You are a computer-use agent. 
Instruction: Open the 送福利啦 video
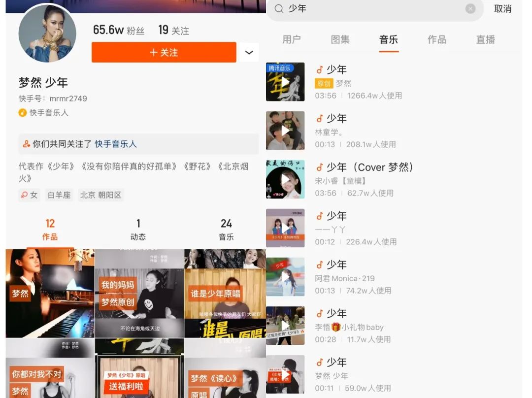click(x=139, y=368)
